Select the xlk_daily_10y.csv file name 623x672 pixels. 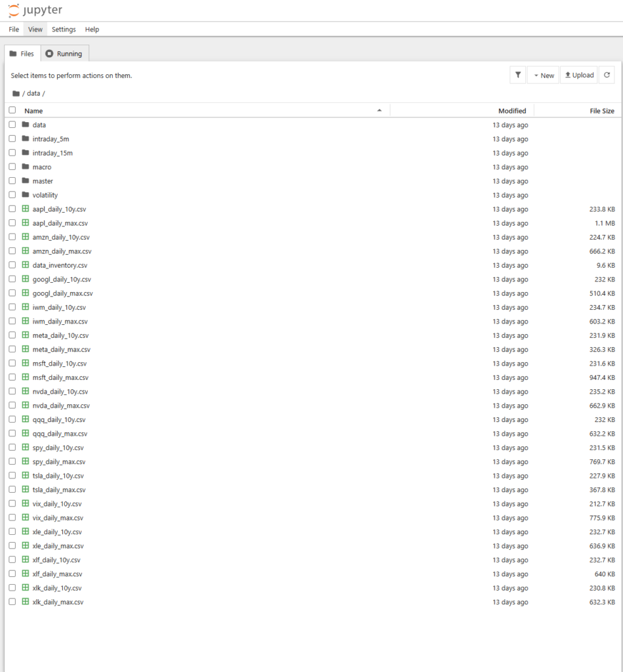(x=57, y=587)
